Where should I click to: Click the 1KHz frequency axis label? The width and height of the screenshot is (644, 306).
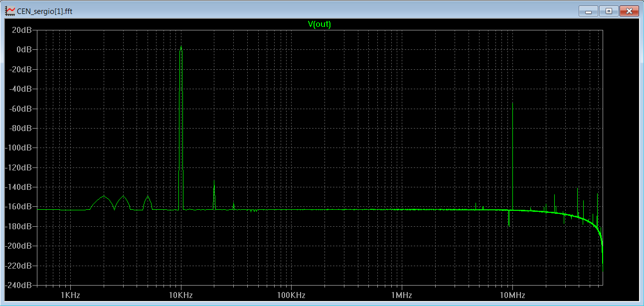(70, 295)
